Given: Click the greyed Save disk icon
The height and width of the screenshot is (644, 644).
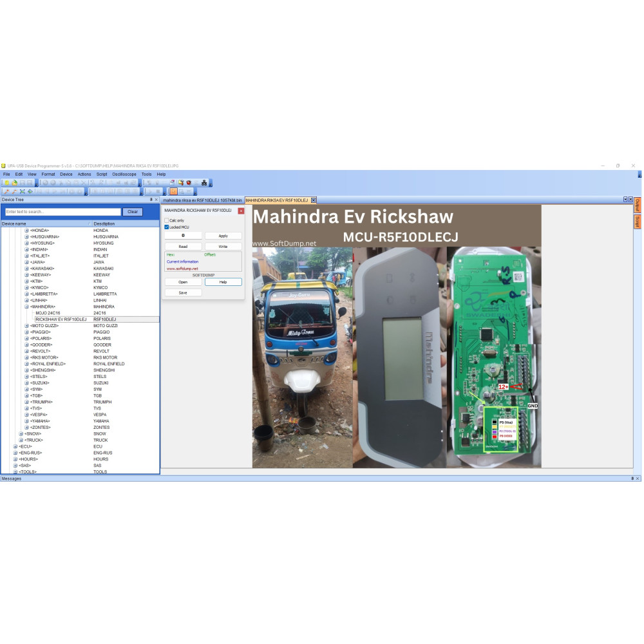Looking at the screenshot, I should [22, 183].
